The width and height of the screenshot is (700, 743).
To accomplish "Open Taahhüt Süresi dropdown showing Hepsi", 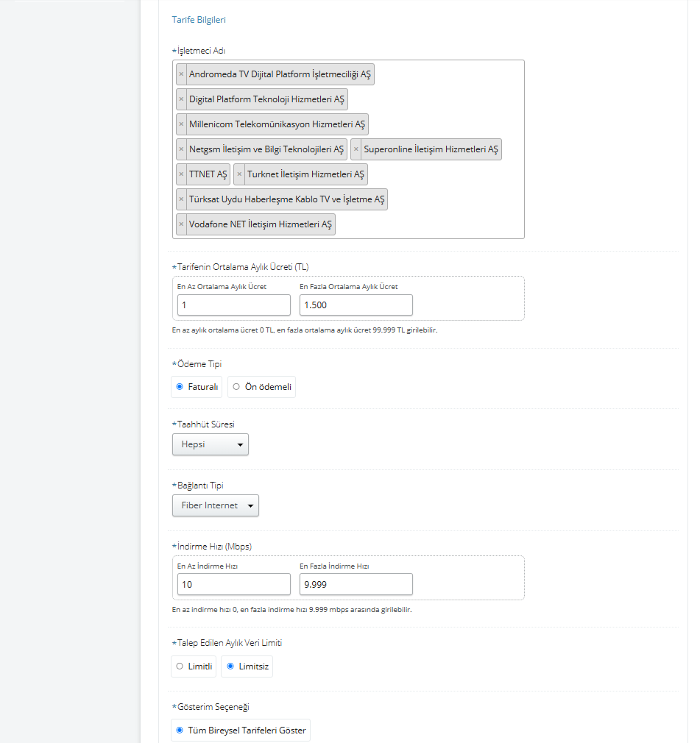I will point(210,444).
